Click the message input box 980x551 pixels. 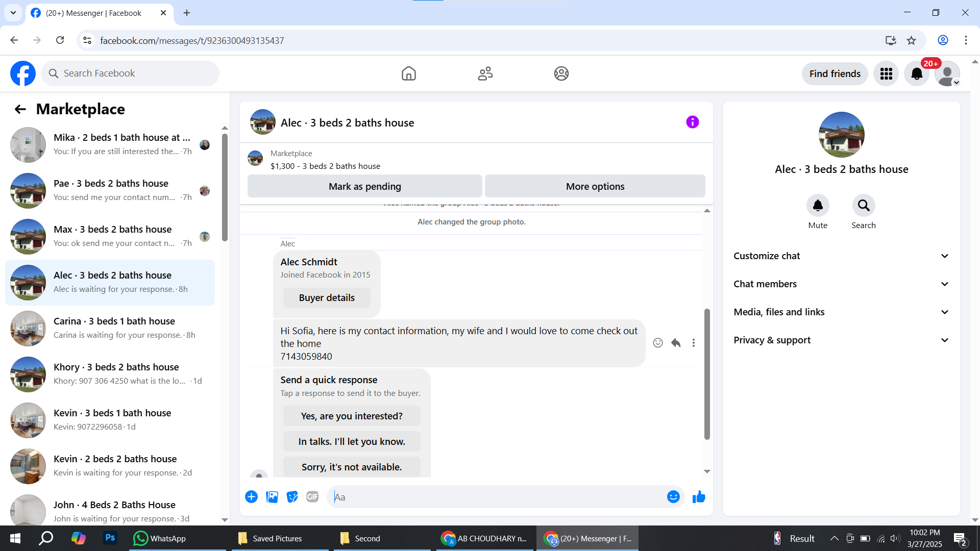click(498, 497)
